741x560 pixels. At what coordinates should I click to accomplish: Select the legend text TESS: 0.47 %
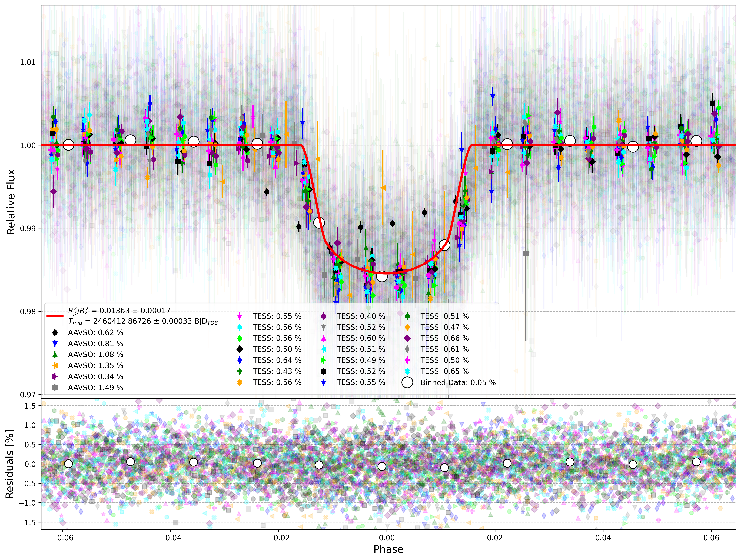pyautogui.click(x=445, y=327)
